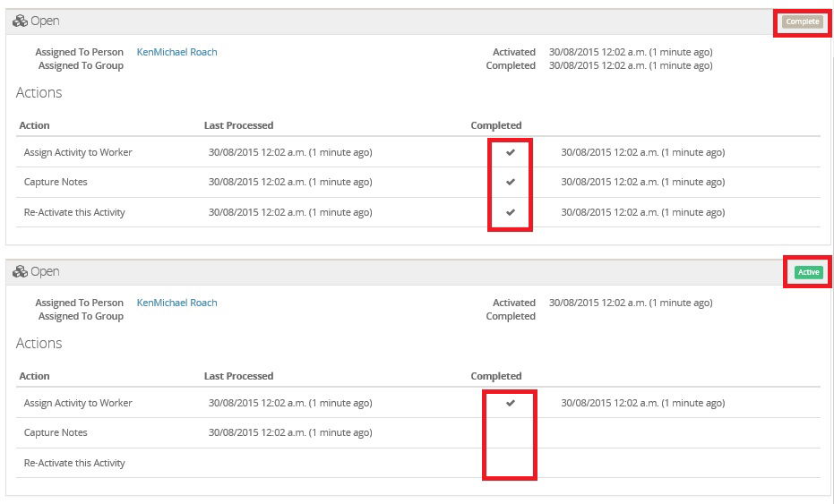Select Capture Notes action in the Active panel
Image resolution: width=834 pixels, height=504 pixels.
[56, 433]
